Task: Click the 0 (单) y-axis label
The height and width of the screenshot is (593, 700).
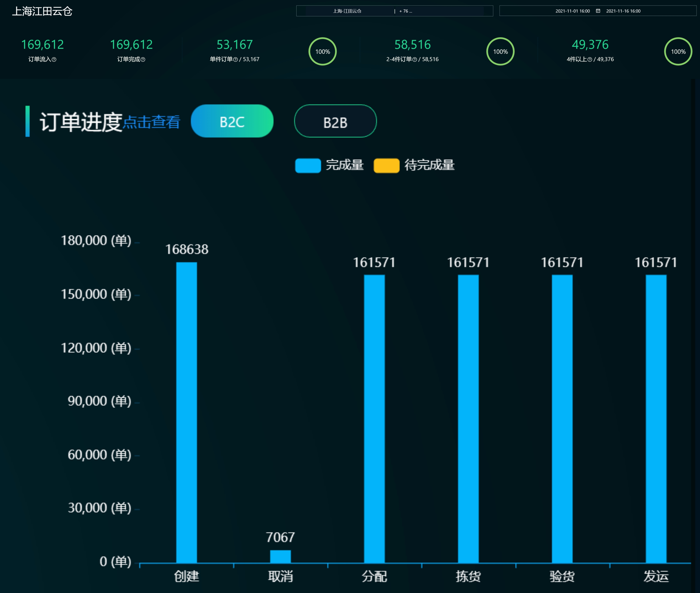Action: [x=115, y=562]
